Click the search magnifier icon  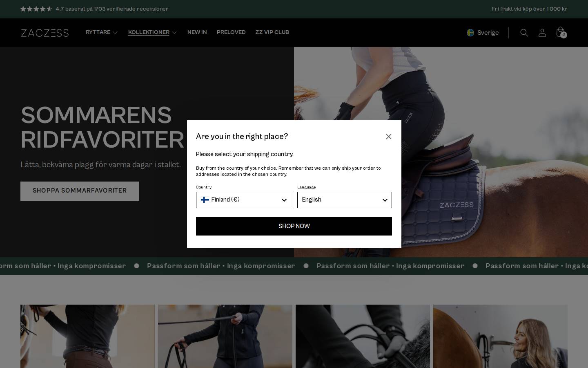pyautogui.click(x=524, y=33)
